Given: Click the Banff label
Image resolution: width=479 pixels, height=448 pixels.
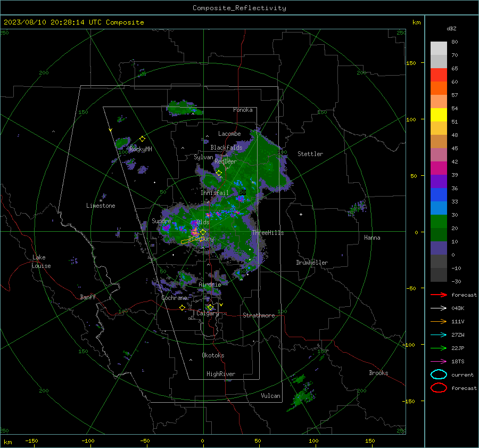Looking at the screenshot, I should click(x=88, y=297).
